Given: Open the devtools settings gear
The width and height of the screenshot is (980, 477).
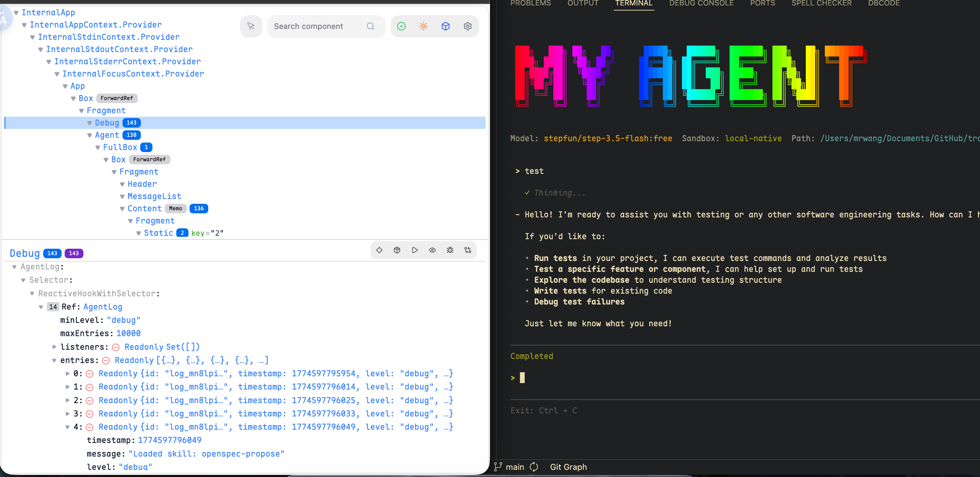Looking at the screenshot, I should 468,26.
